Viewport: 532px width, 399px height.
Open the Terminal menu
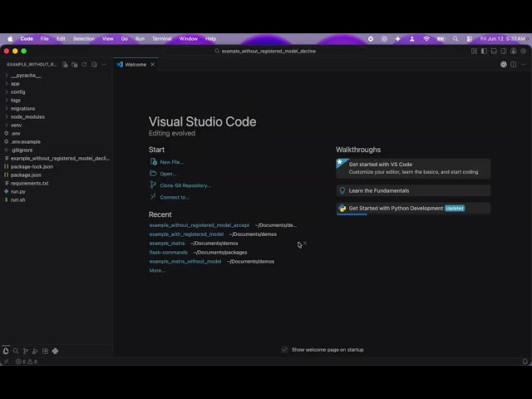pyautogui.click(x=161, y=39)
